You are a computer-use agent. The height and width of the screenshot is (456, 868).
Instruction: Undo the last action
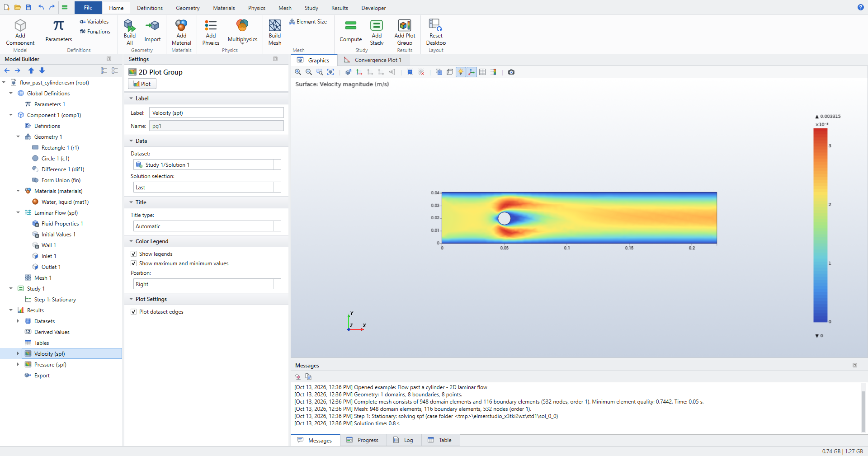click(41, 7)
